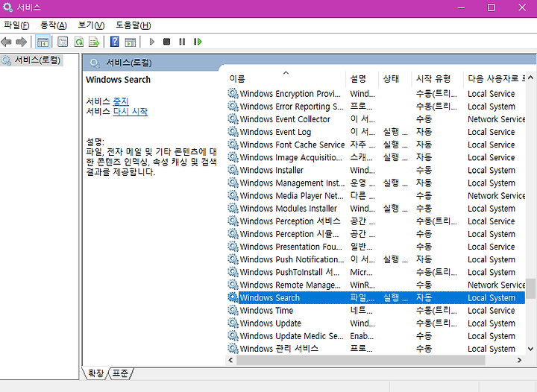Select Windows Management Inst... row
The image size is (537, 392).
click(x=376, y=183)
